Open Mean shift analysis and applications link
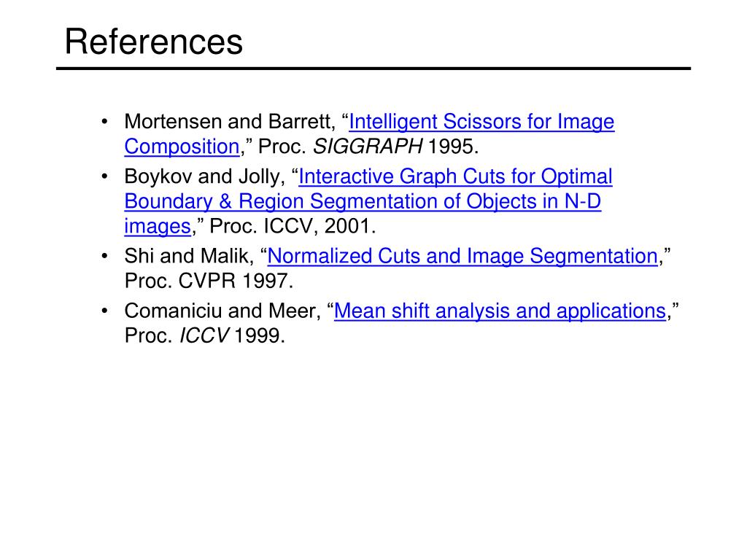The width and height of the screenshot is (747, 560). (499, 311)
